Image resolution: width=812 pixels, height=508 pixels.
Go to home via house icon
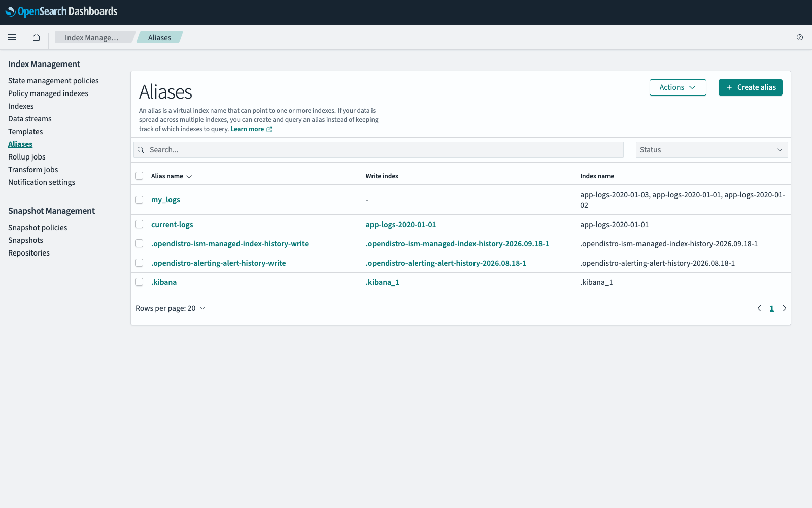(x=36, y=37)
